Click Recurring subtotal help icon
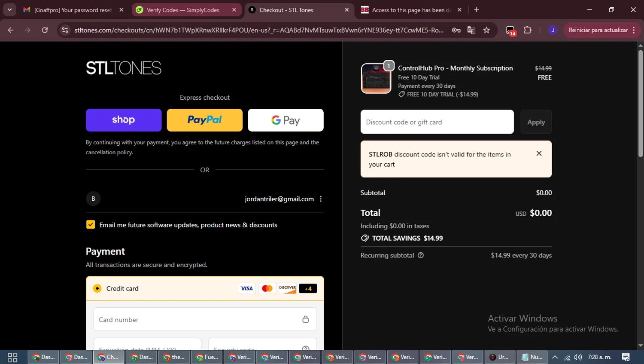Screen dimensions: 644x364 [x=421, y=255]
